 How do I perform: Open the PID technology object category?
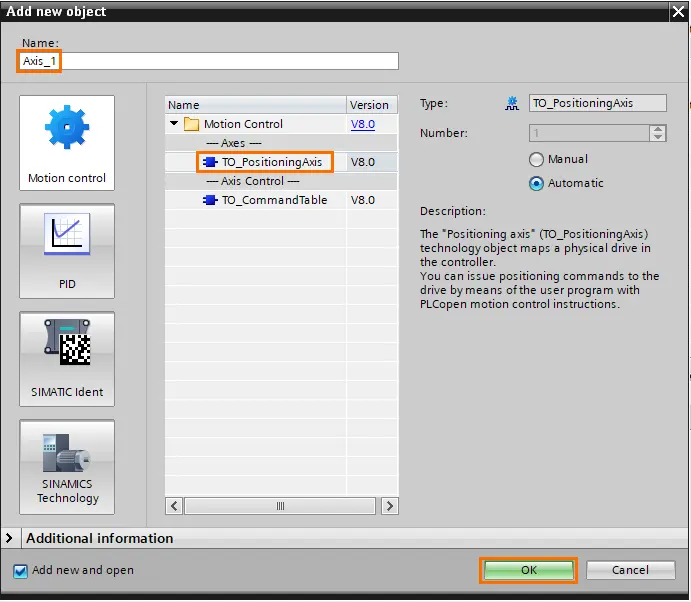click(67, 251)
